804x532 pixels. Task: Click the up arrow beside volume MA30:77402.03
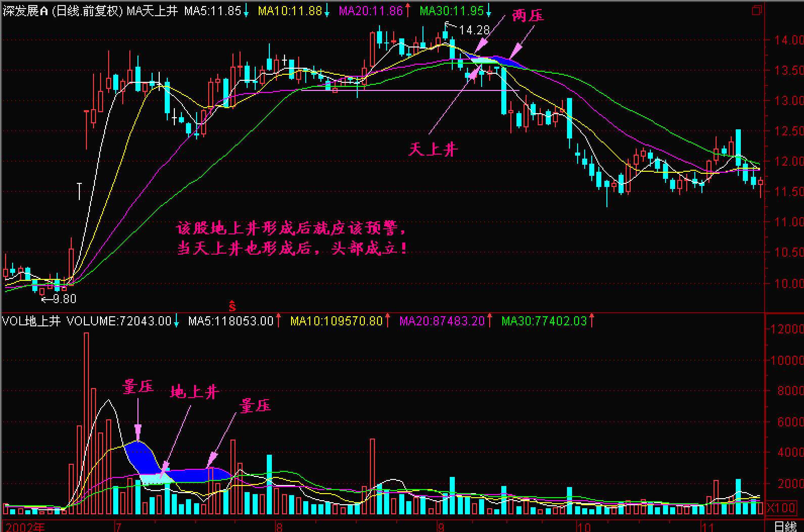(592, 321)
